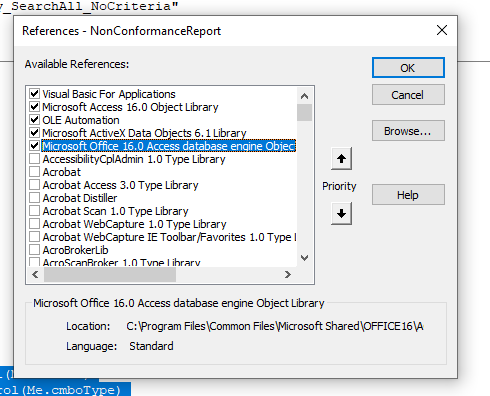Uncheck Visual Basic For Applications reference
Screen dimensions: 490x396
coord(35,94)
